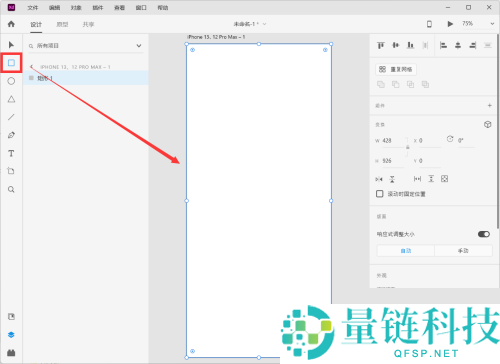Click the rotation angle icon
The width and height of the screenshot is (500, 364).
click(450, 139)
